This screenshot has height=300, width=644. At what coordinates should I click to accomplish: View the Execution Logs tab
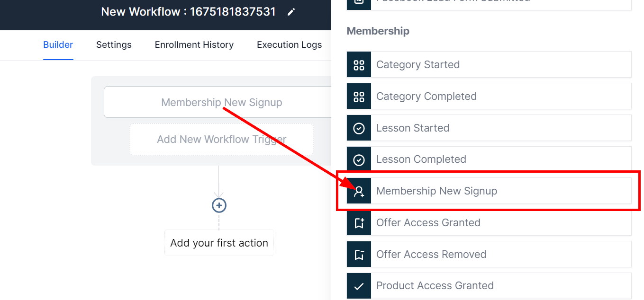[289, 45]
